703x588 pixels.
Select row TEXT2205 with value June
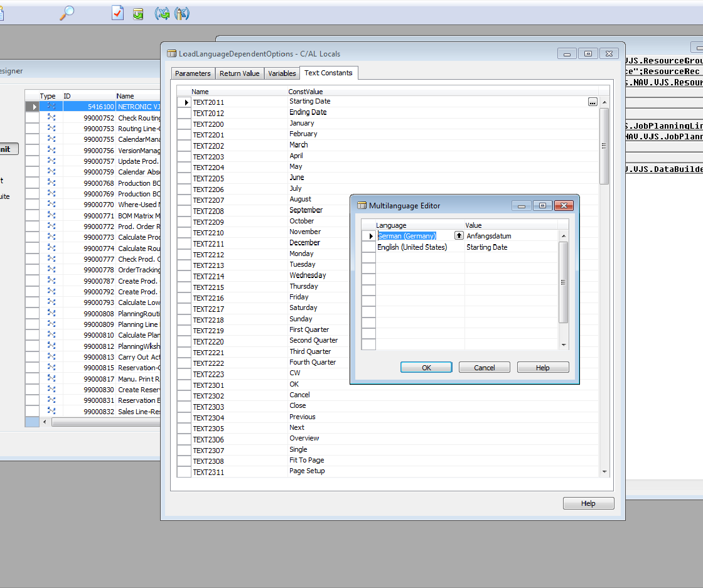coord(208,178)
